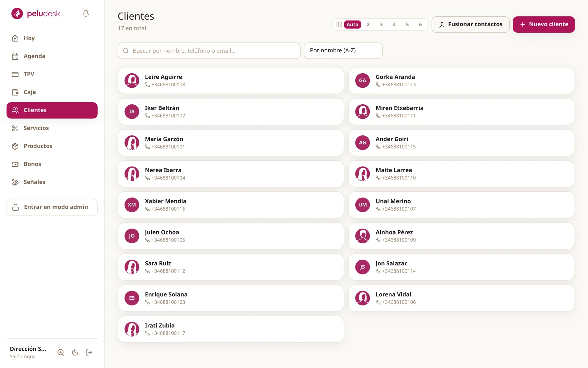Click Gorka Aranda's GA avatar
588x368 pixels.
pos(363,80)
